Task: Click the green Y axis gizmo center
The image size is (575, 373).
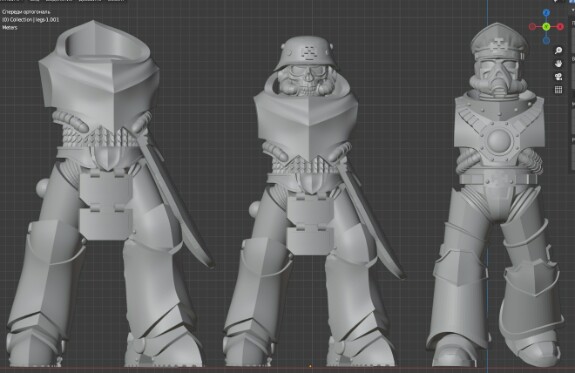Action: coord(546,26)
